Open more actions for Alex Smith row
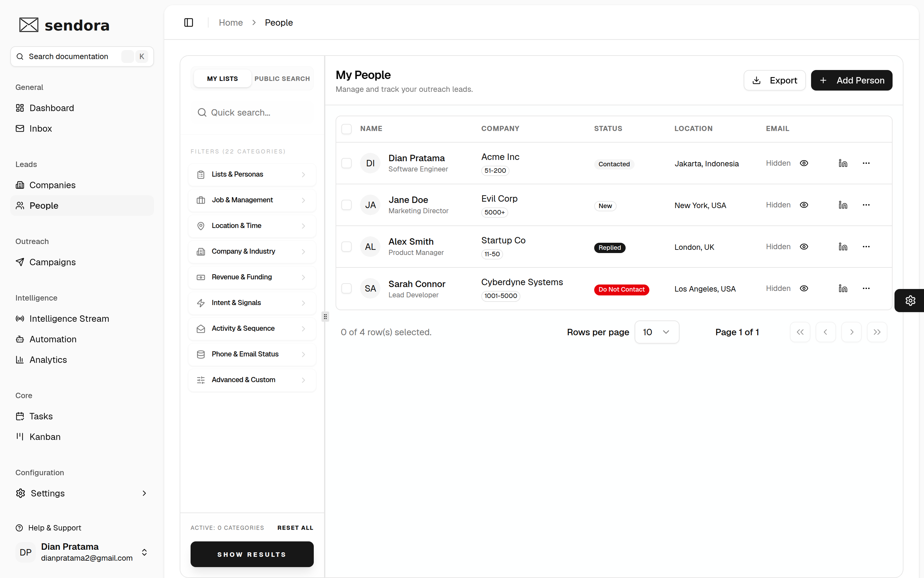The height and width of the screenshot is (578, 924). point(866,247)
